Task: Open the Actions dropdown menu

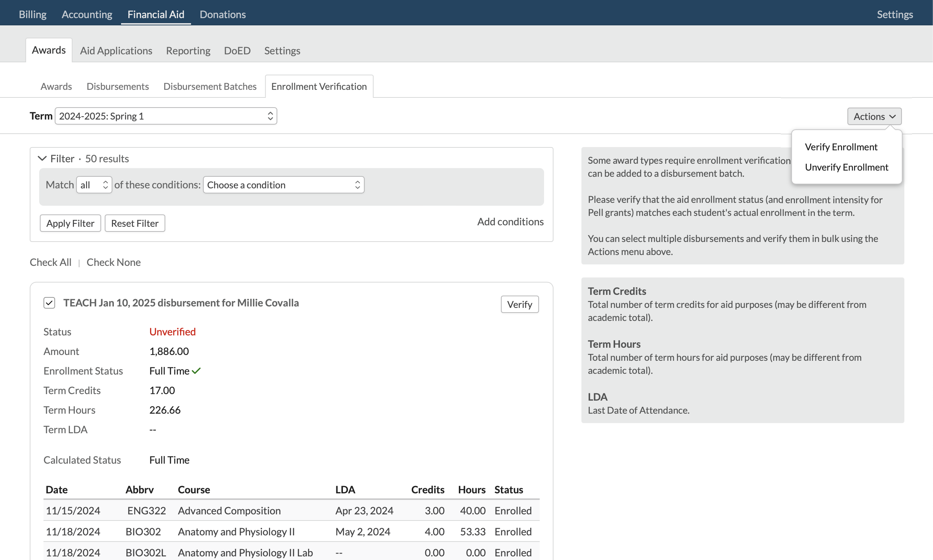Action: pyautogui.click(x=874, y=116)
